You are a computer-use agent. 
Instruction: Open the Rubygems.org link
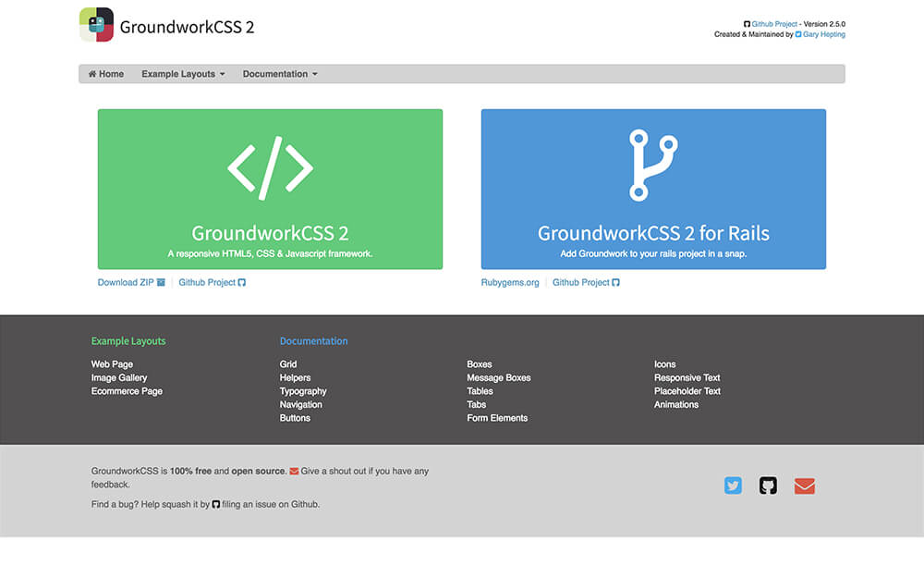point(510,282)
